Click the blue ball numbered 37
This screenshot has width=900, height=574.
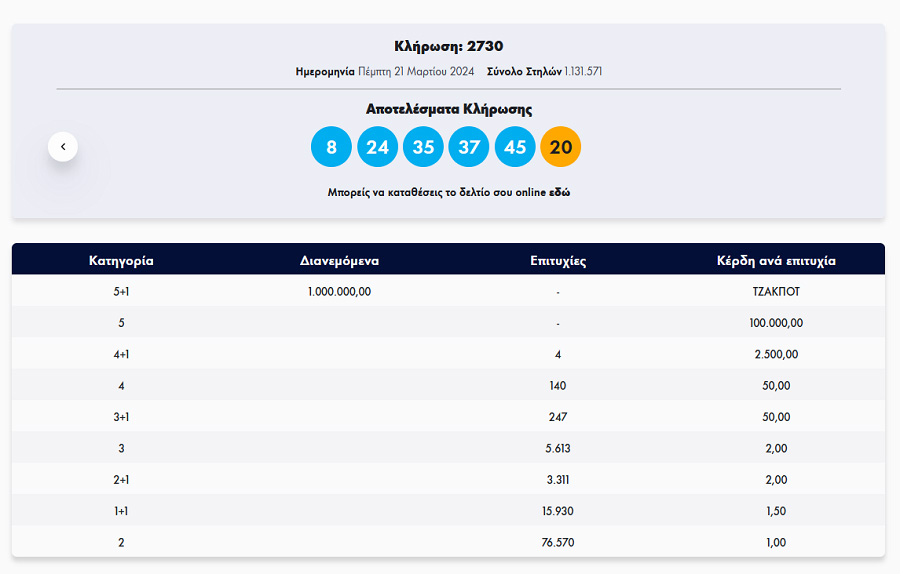[469, 147]
